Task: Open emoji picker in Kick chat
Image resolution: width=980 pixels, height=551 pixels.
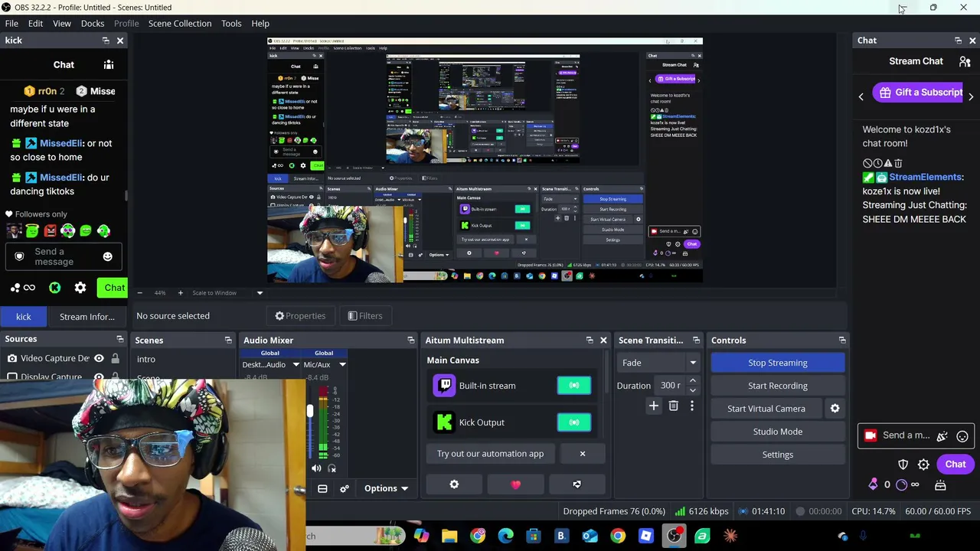Action: click(x=107, y=256)
